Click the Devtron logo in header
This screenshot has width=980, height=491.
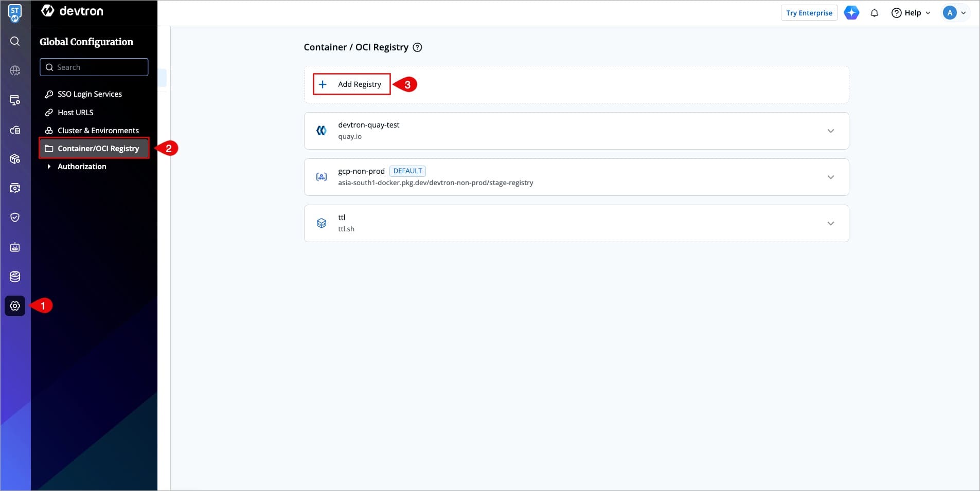(72, 11)
